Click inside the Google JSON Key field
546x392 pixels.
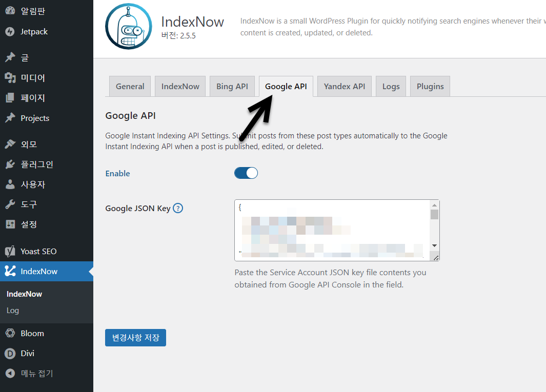[333, 228]
